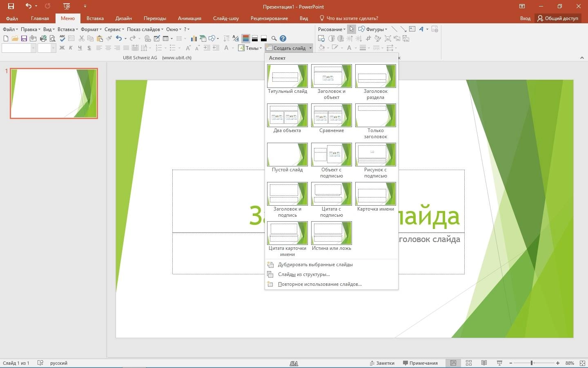The width and height of the screenshot is (588, 368).
Task: Select the grayscale view mode icon
Action: coord(255,38)
